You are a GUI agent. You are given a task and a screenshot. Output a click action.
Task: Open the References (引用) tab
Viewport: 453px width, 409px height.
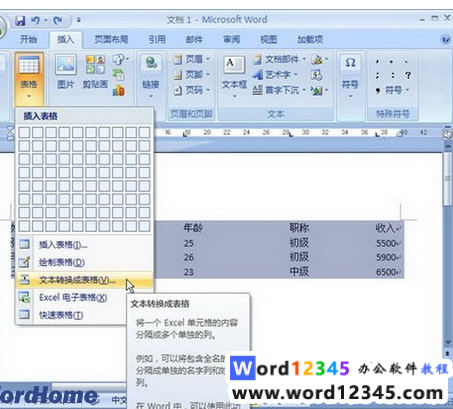pos(157,39)
